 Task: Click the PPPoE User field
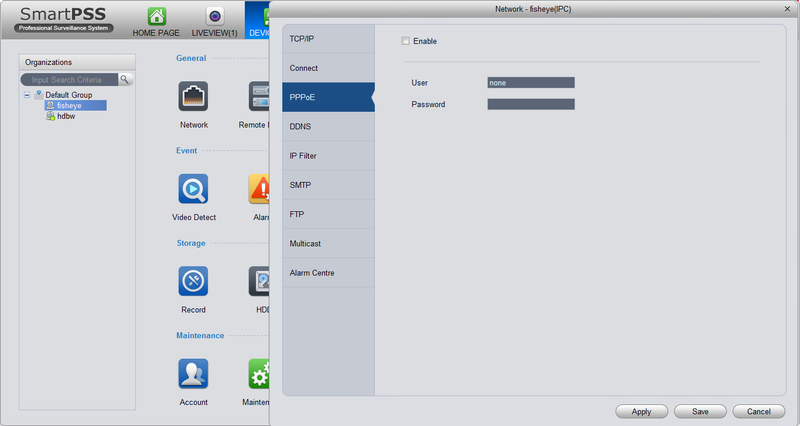(x=531, y=83)
